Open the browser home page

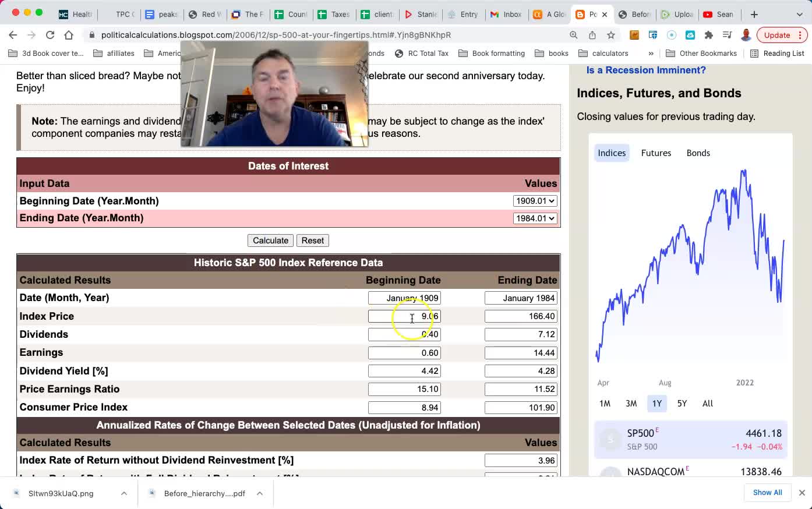[x=69, y=35]
